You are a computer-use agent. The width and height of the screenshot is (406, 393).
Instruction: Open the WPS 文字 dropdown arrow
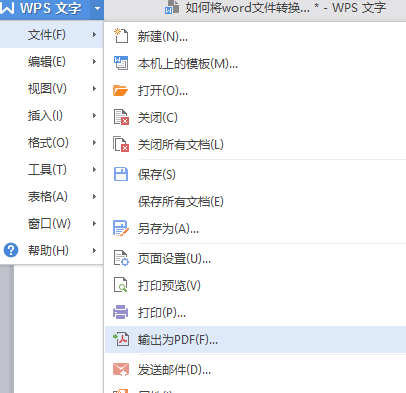(x=97, y=8)
